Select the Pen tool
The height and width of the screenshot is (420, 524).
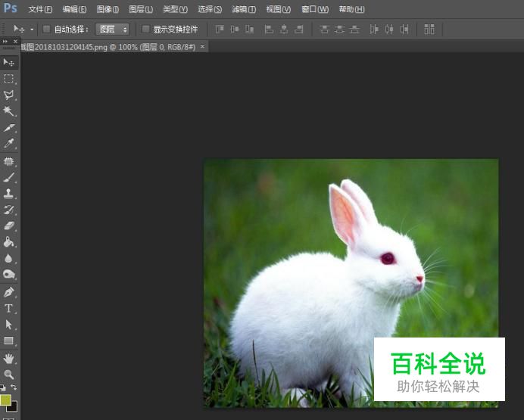9,292
